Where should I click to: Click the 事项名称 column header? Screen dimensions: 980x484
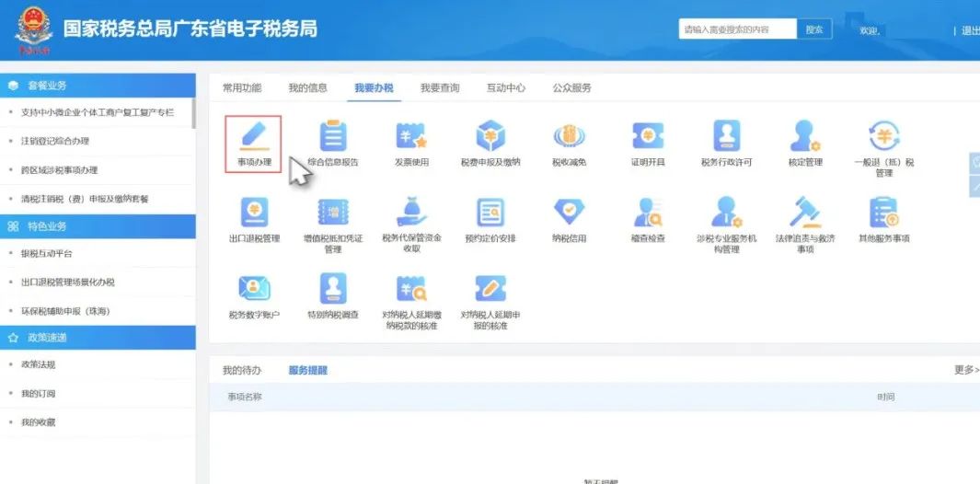coord(245,398)
